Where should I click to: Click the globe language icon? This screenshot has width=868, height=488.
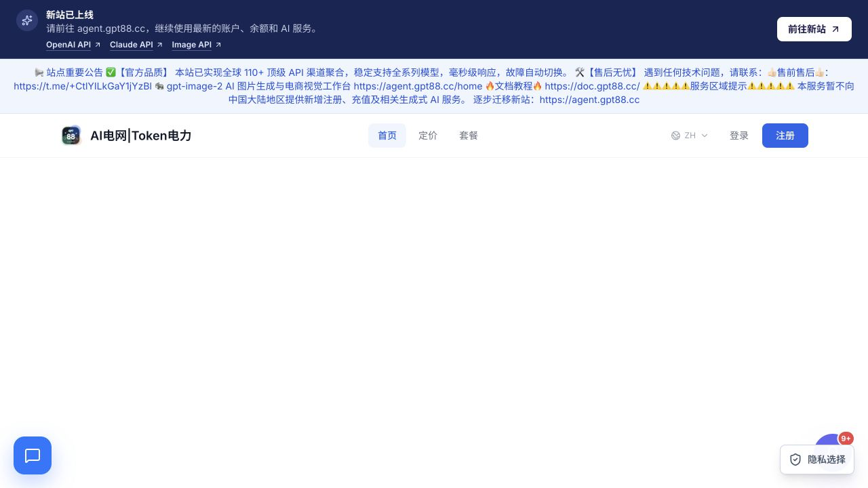tap(675, 136)
